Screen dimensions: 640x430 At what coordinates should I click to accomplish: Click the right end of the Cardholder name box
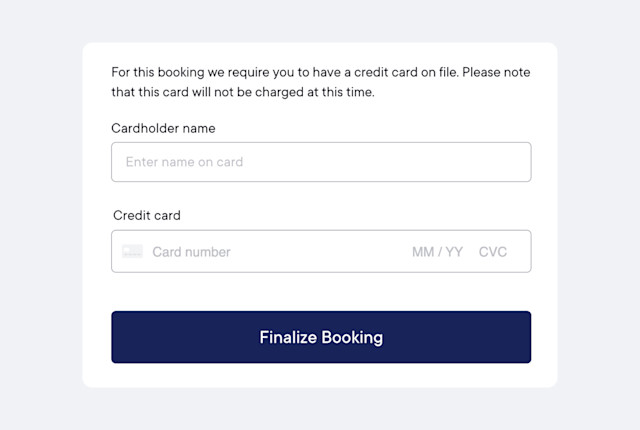pyautogui.click(x=510, y=162)
